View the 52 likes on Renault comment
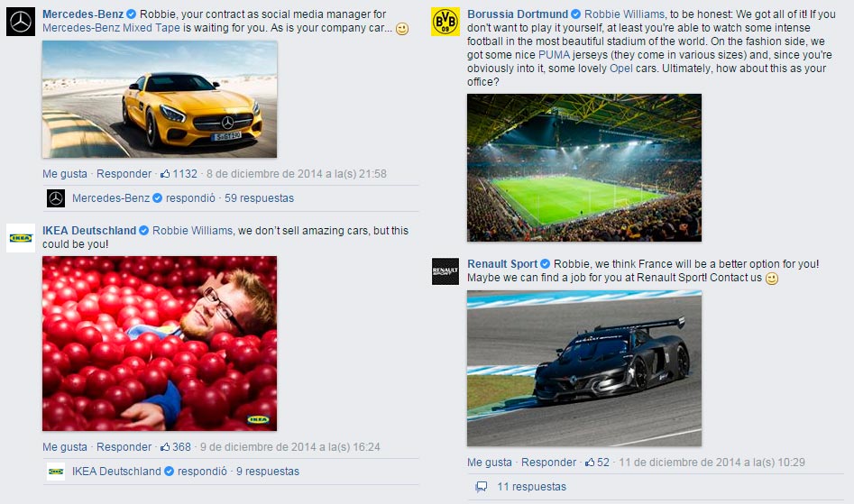The height and width of the screenshot is (504, 854). pyautogui.click(x=597, y=463)
